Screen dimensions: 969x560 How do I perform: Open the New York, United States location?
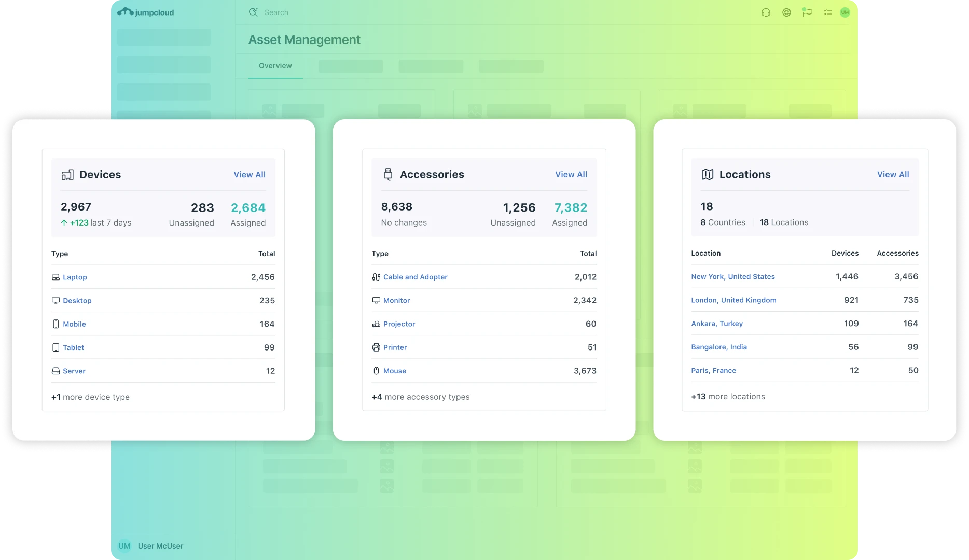[x=732, y=277]
